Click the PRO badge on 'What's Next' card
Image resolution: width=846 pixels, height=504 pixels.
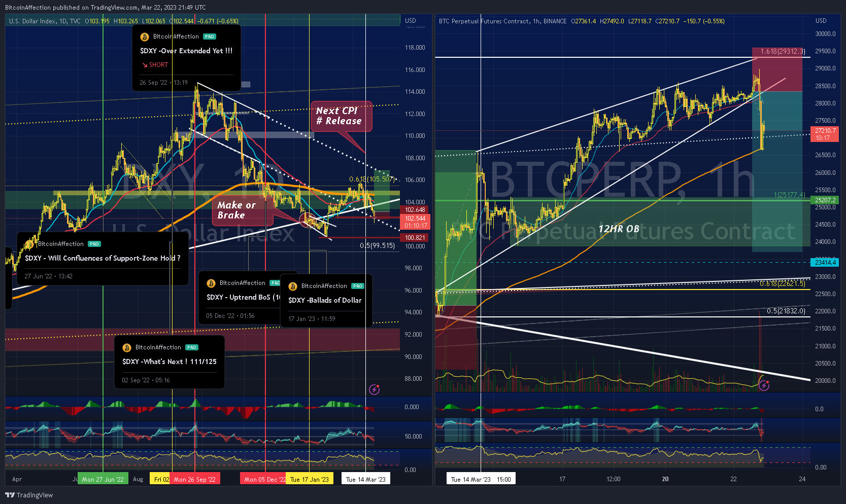pyautogui.click(x=192, y=347)
